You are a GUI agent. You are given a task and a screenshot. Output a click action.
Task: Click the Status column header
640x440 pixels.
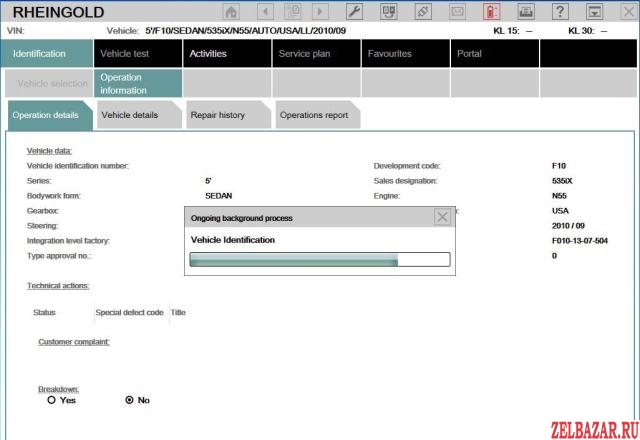point(44,313)
